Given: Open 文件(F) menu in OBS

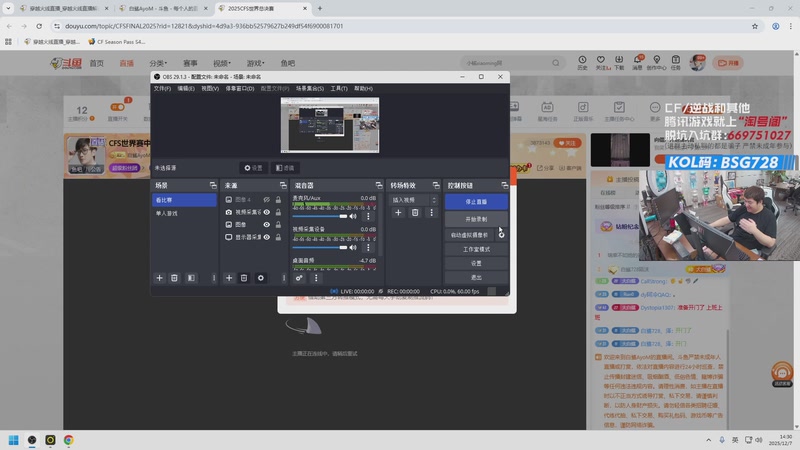Looking at the screenshot, I should [162, 88].
